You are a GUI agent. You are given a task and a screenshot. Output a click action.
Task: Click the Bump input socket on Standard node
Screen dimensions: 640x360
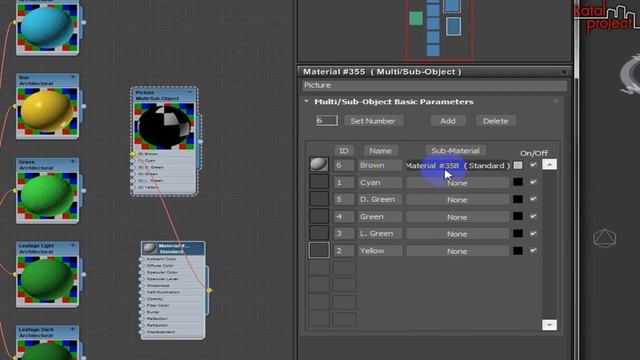(142, 312)
